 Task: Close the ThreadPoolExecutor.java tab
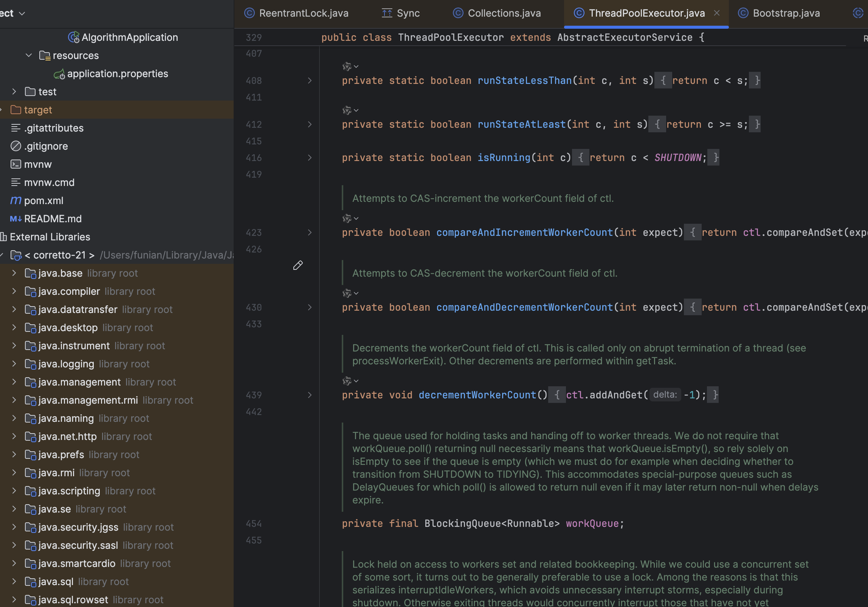[716, 13]
